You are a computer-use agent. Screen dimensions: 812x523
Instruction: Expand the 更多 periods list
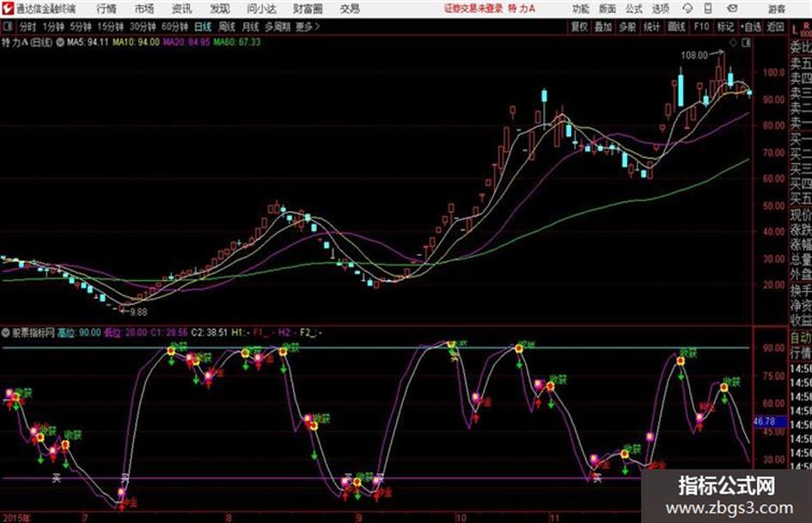point(308,27)
